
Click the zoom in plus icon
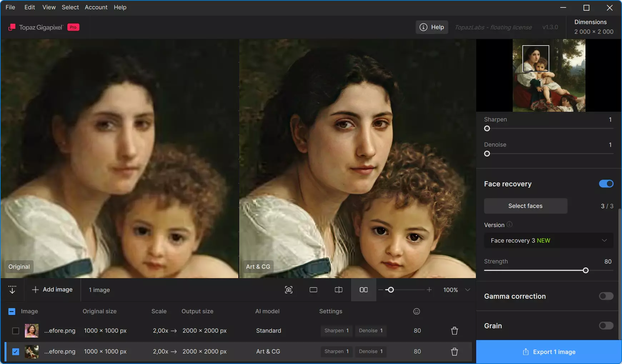[429, 290]
